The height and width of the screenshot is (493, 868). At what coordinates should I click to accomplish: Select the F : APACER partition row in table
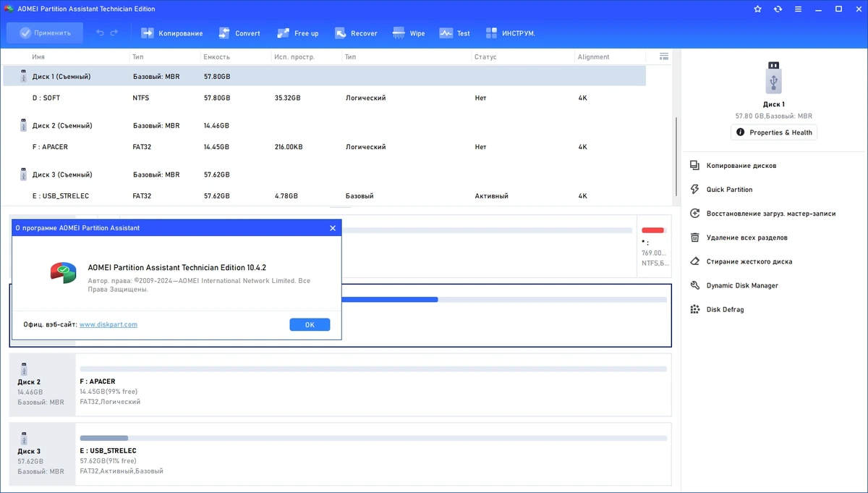pyautogui.click(x=324, y=147)
